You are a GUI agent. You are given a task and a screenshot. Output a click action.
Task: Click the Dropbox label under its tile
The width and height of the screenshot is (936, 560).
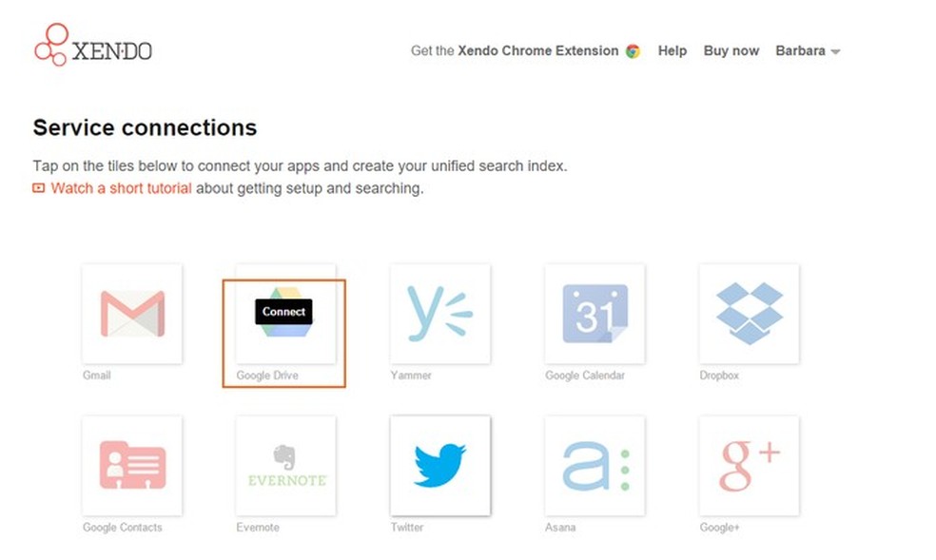coord(719,376)
